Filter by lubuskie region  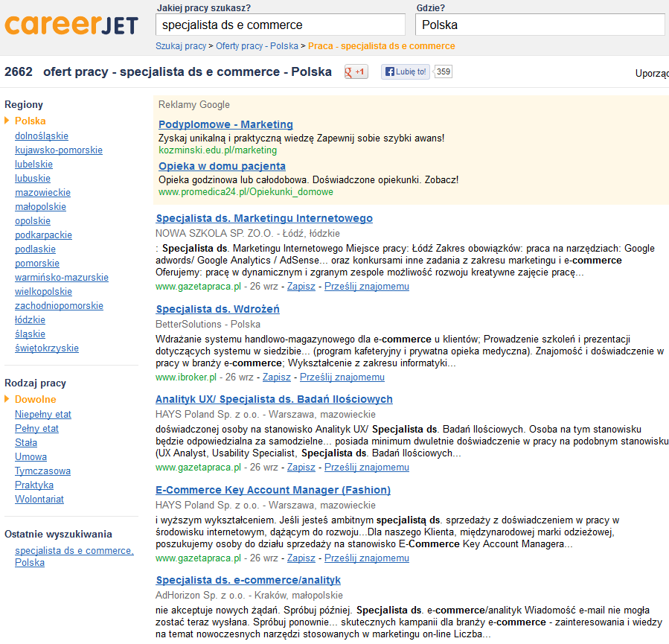[33, 178]
